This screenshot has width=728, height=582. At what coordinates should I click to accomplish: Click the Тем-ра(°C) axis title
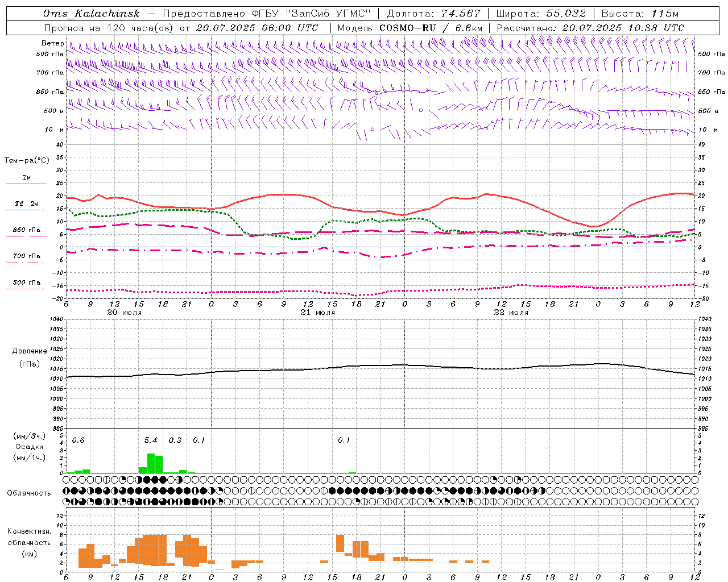(x=27, y=161)
